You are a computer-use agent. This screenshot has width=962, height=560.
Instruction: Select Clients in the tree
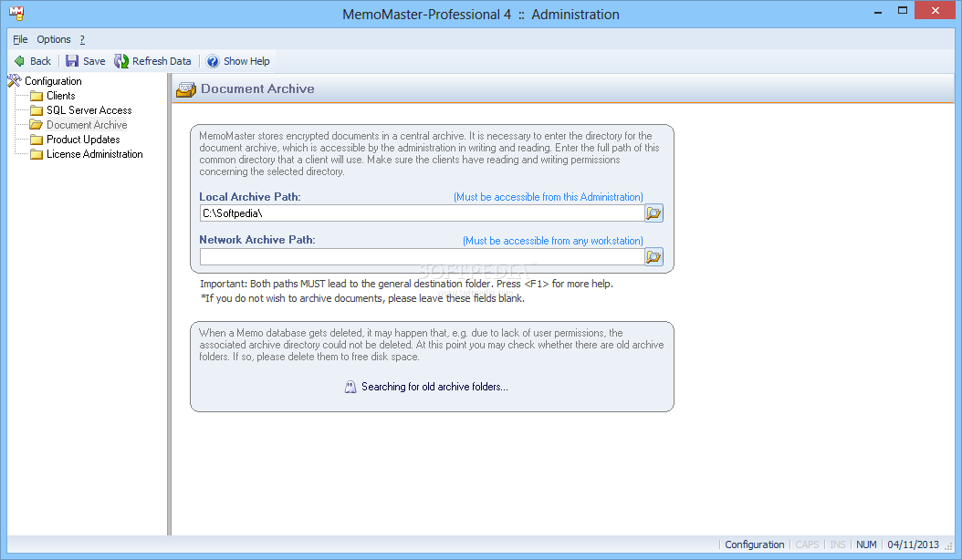click(x=61, y=96)
